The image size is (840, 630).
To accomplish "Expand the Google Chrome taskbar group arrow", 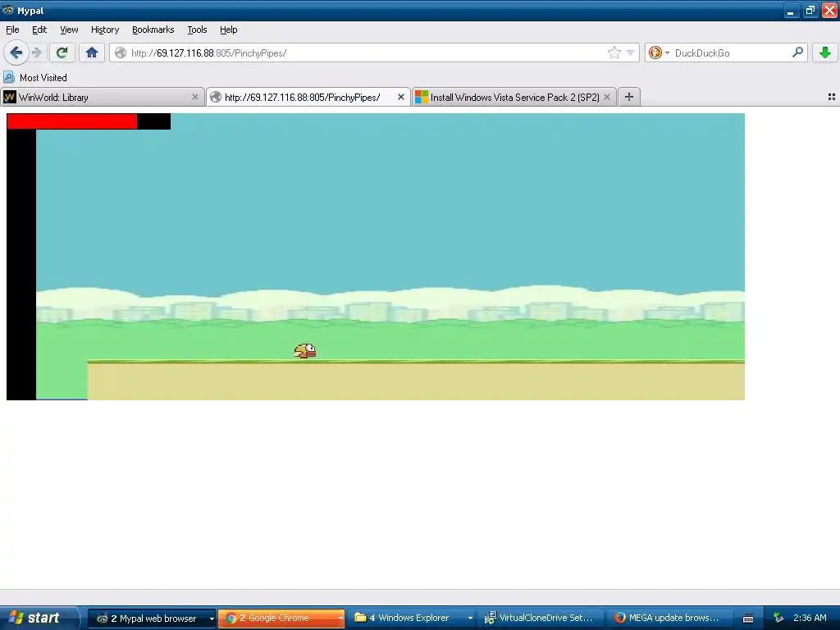I will [340, 619].
